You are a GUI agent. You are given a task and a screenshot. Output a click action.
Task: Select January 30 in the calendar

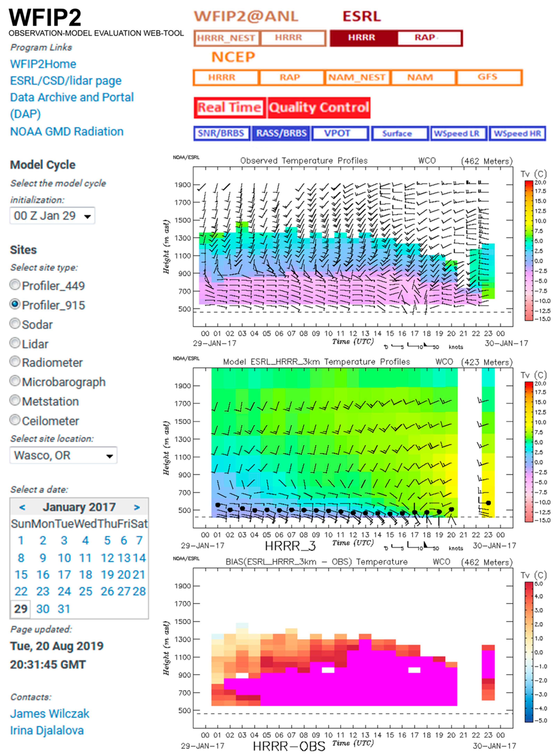43,609
